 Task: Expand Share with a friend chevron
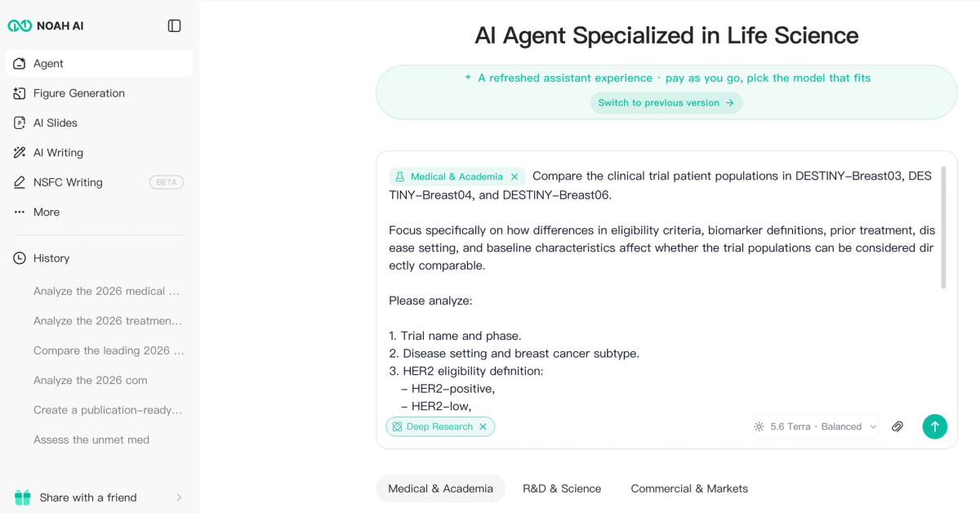point(179,497)
